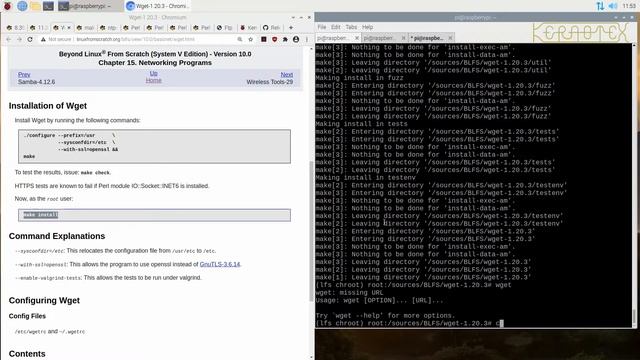Click the zoom magnifier icon in address bar
This screenshot has height=360, width=640.
(x=240, y=39)
